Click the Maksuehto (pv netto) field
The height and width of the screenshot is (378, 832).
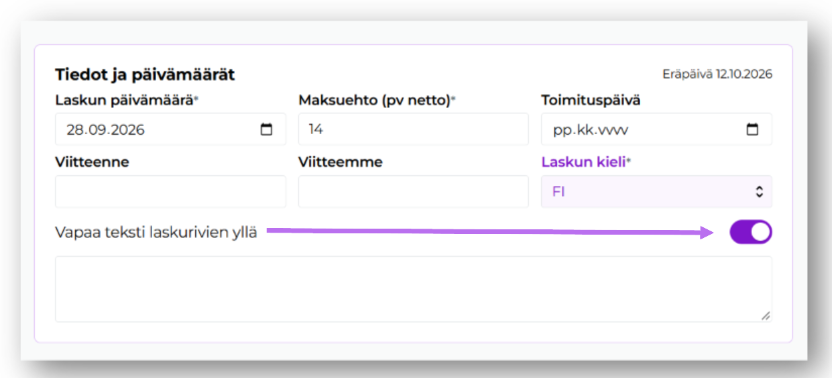[x=413, y=129]
